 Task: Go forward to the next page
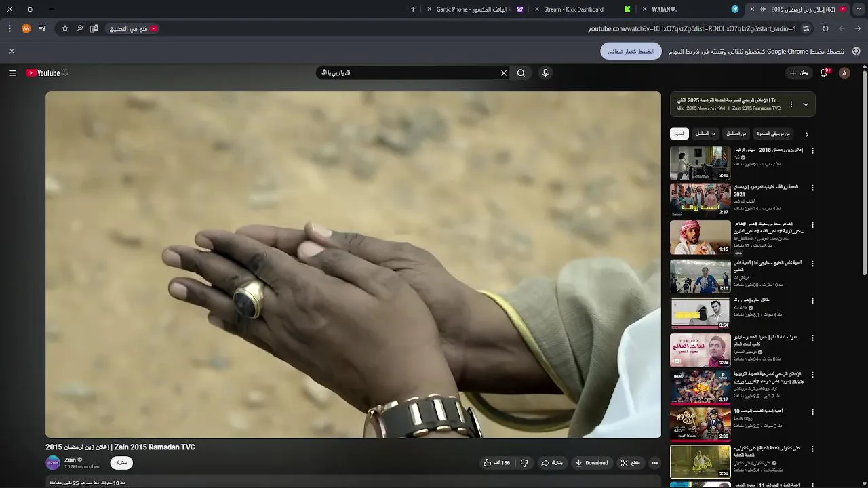pyautogui.click(x=842, y=28)
